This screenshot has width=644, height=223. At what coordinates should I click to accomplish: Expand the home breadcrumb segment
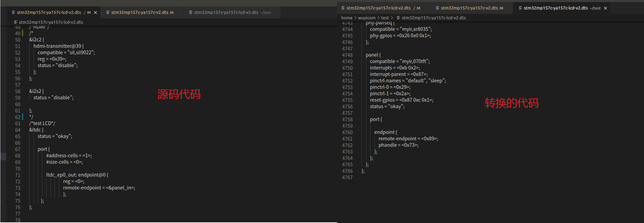click(x=347, y=18)
